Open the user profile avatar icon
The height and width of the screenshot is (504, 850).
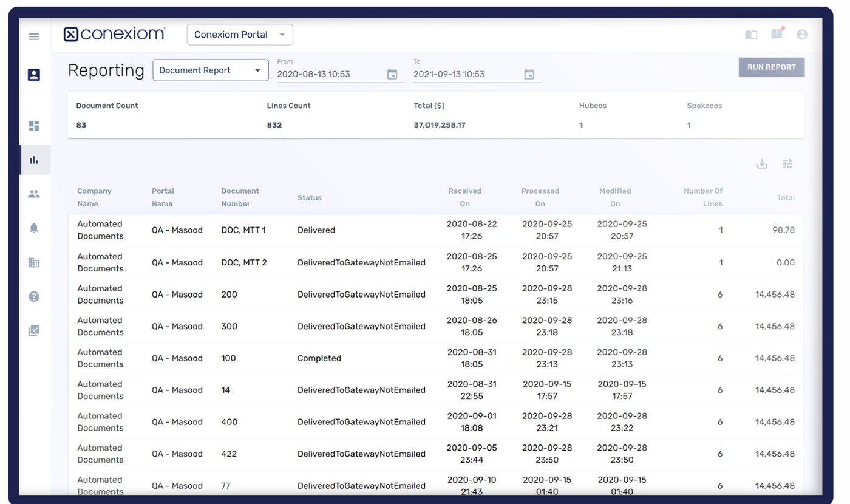802,35
